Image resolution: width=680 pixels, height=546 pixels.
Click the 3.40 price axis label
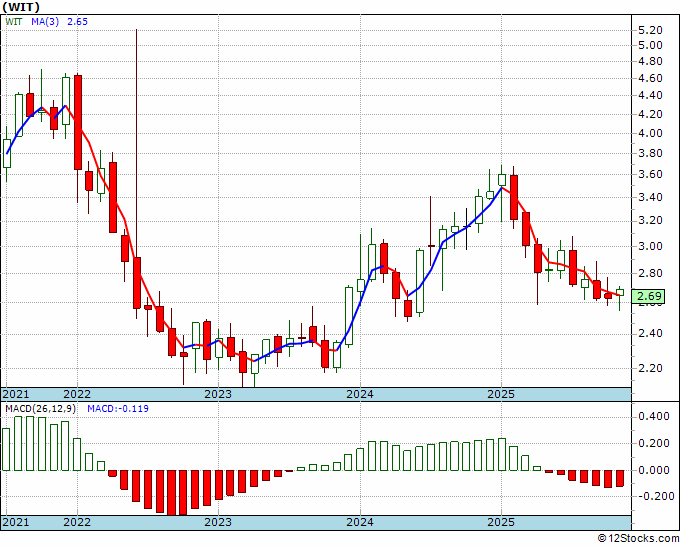tap(650, 197)
